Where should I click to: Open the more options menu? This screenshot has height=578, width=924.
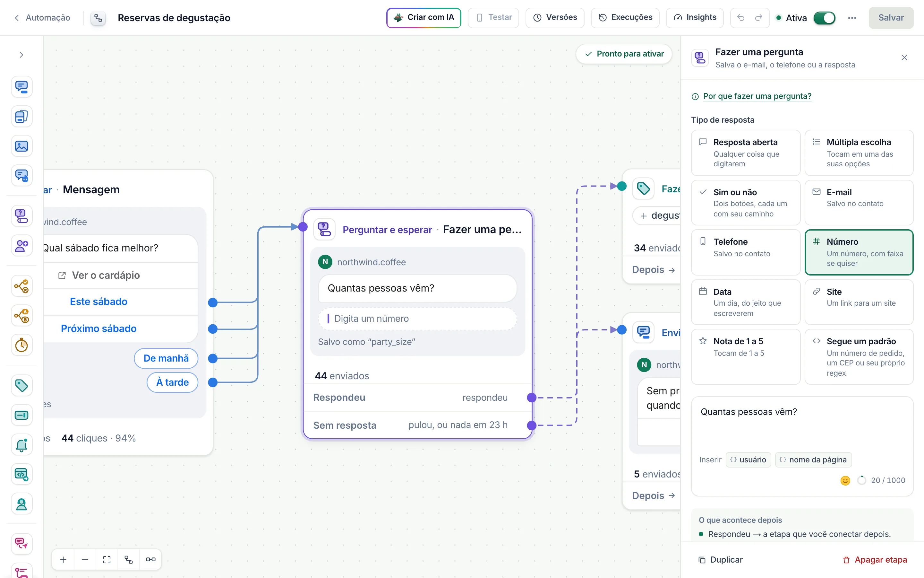click(852, 18)
